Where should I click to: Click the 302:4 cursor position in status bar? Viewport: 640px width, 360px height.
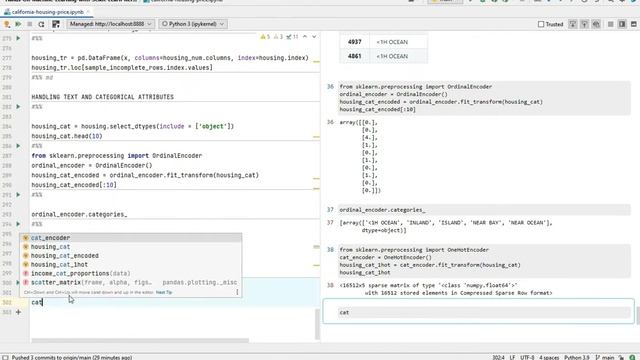coord(498,357)
